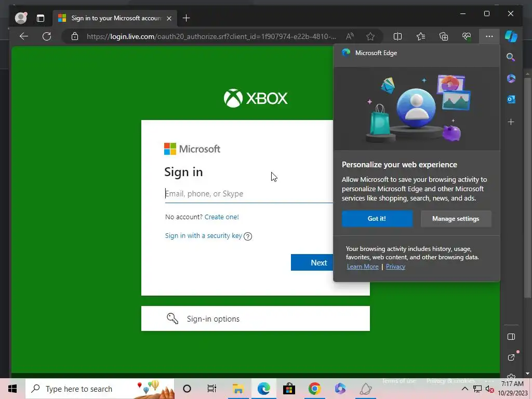Open Sign-in options

256,318
